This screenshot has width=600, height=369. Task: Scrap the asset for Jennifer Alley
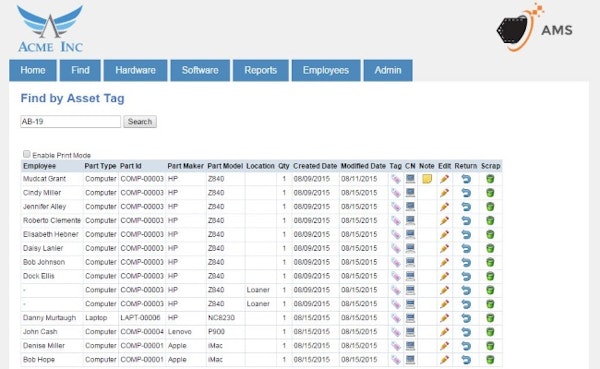pyautogui.click(x=490, y=207)
